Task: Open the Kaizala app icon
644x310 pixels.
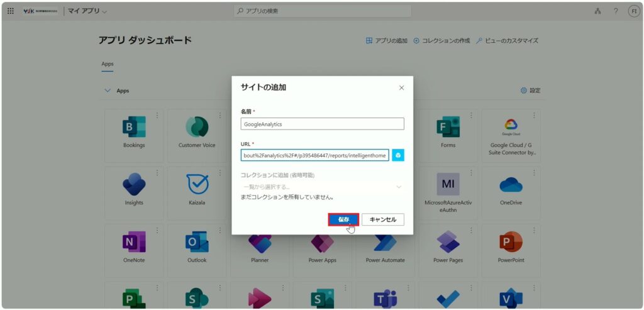Action: (x=197, y=184)
